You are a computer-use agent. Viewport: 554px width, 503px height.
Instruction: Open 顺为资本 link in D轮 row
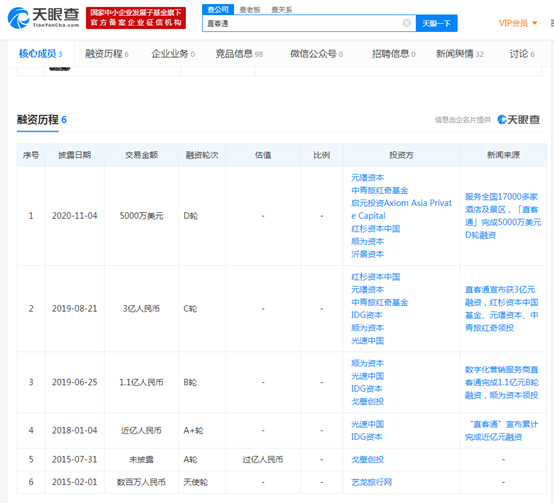tap(367, 241)
